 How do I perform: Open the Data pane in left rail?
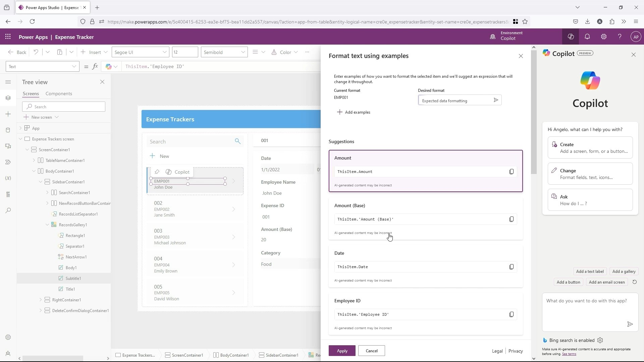pos(8,130)
